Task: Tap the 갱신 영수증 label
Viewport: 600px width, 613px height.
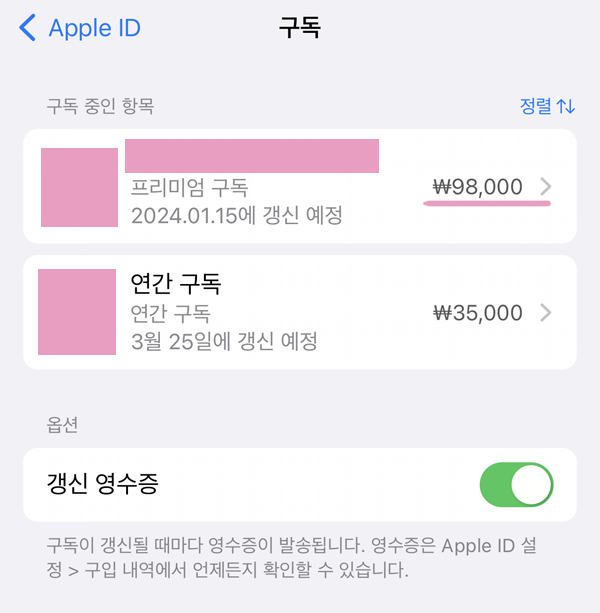Action: [x=102, y=484]
